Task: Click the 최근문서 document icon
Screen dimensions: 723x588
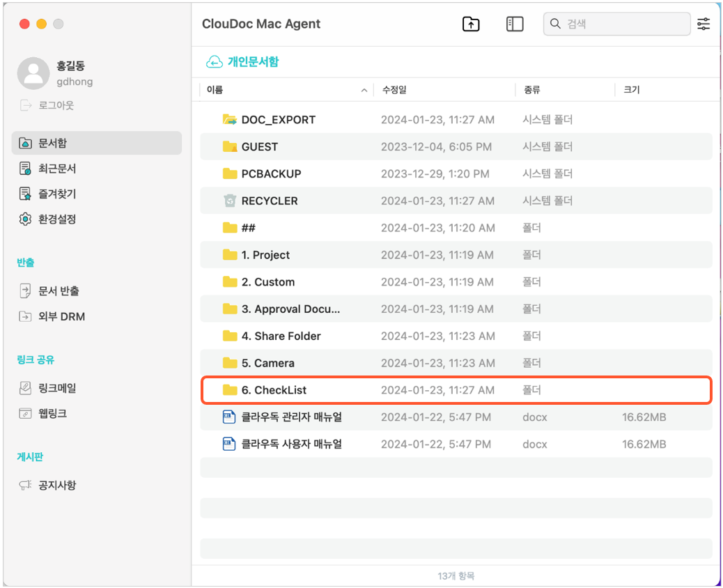Action: click(25, 169)
